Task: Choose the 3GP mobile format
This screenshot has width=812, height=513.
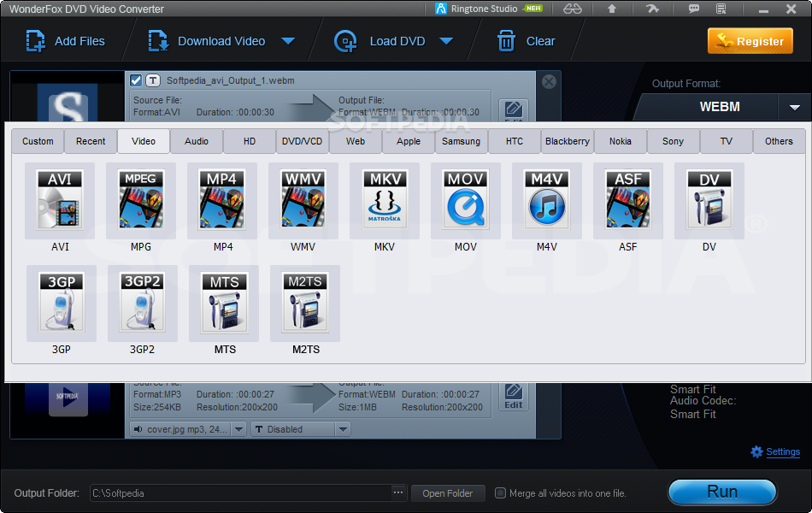Action: (x=61, y=304)
